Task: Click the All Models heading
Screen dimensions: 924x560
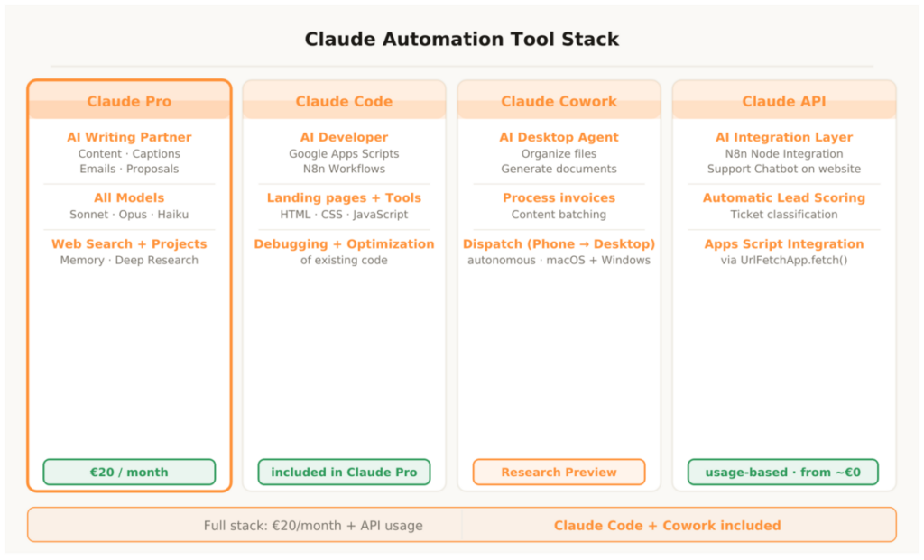Action: [129, 197]
